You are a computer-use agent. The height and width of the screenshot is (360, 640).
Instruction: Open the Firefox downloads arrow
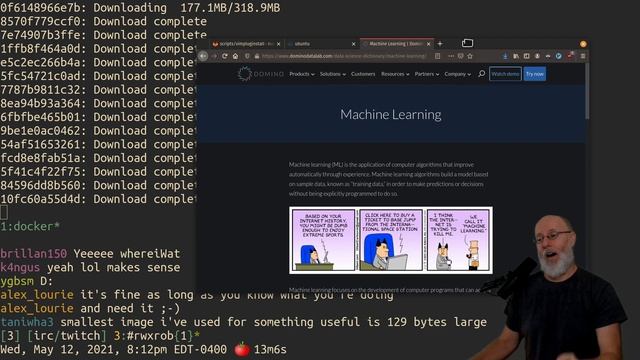coord(505,56)
